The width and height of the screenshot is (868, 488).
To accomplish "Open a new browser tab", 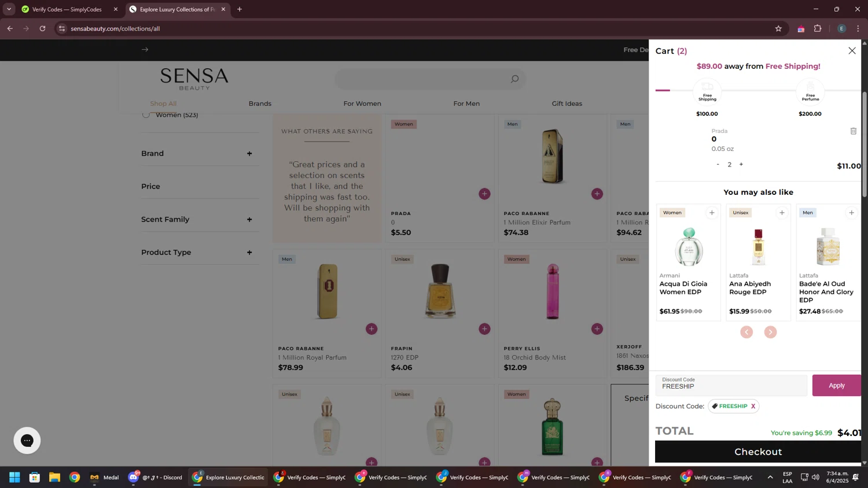I will pyautogui.click(x=240, y=9).
